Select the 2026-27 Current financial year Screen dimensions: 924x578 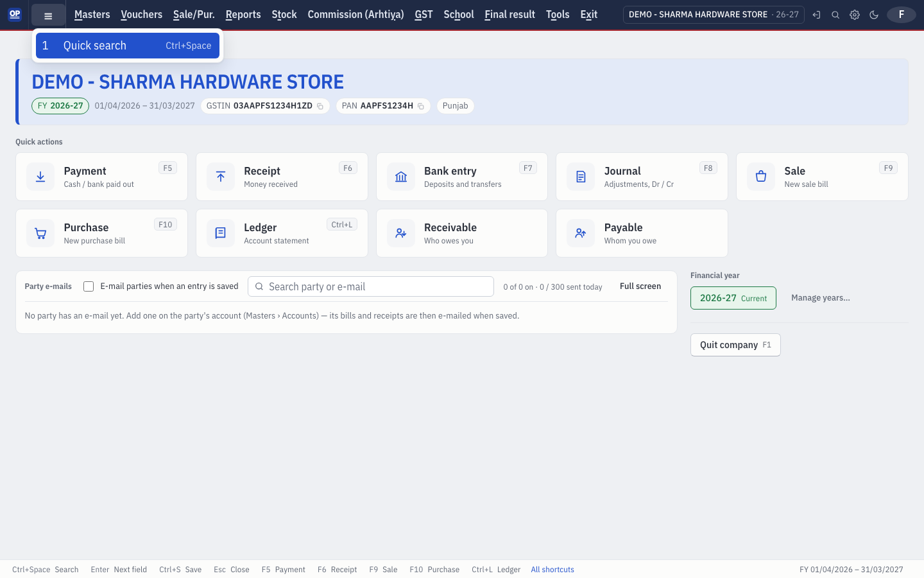click(733, 298)
